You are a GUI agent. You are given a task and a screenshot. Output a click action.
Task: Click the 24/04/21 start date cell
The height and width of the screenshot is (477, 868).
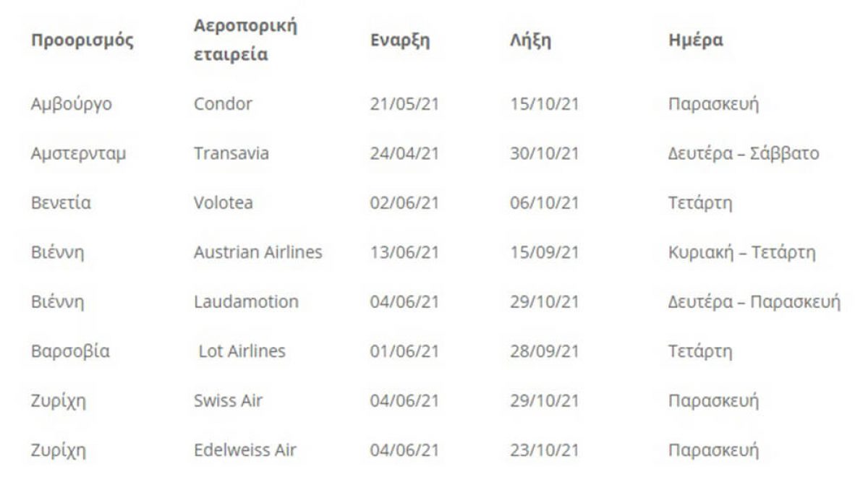click(x=404, y=153)
